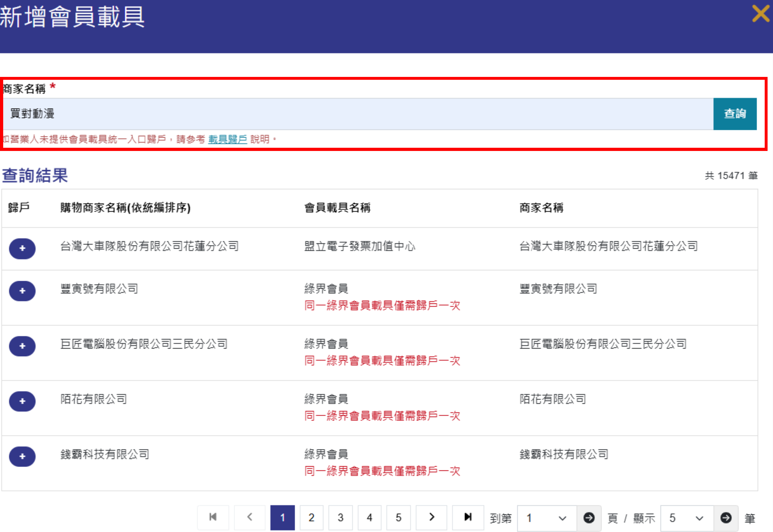Add carrier for 巨匠電腦股份有限公司三民分公司 row

[22, 346]
